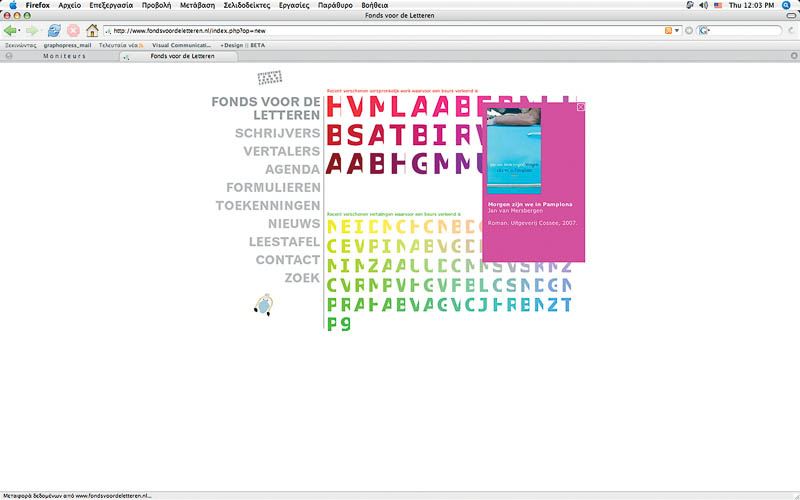Click the green 9 in the letter grid

point(345,324)
